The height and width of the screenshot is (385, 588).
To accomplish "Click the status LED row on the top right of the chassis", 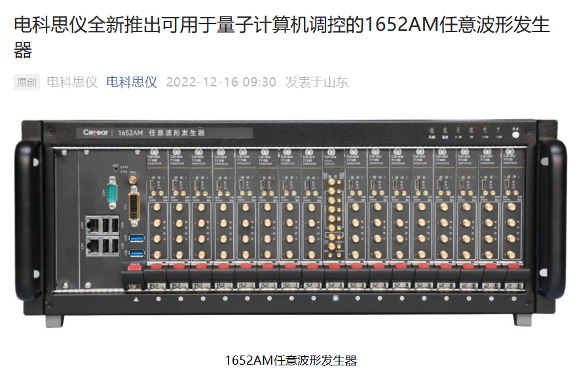I will tap(465, 133).
